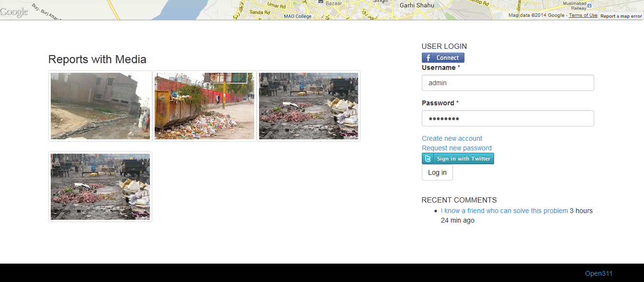This screenshot has width=644, height=282.
Task: Click the Garhi Shahu label on the map
Action: point(417,5)
